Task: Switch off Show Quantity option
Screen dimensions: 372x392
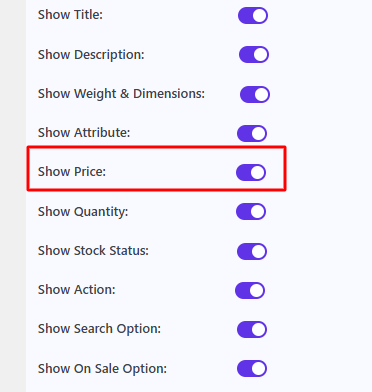Action: pyautogui.click(x=251, y=211)
